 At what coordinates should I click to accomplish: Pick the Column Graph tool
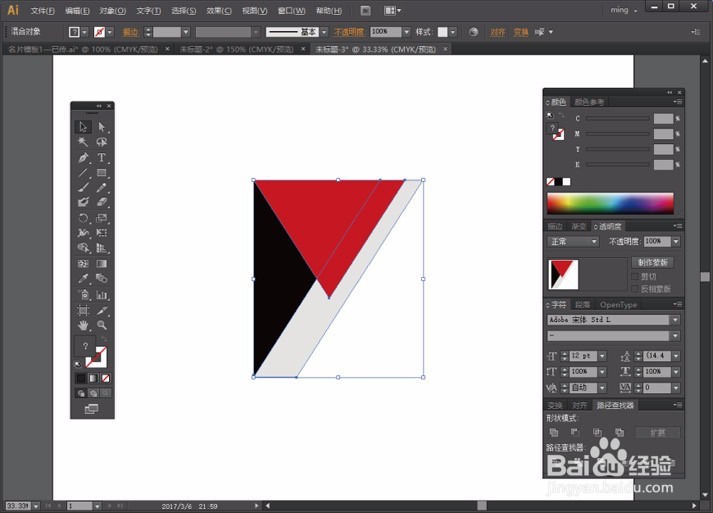tap(101, 295)
